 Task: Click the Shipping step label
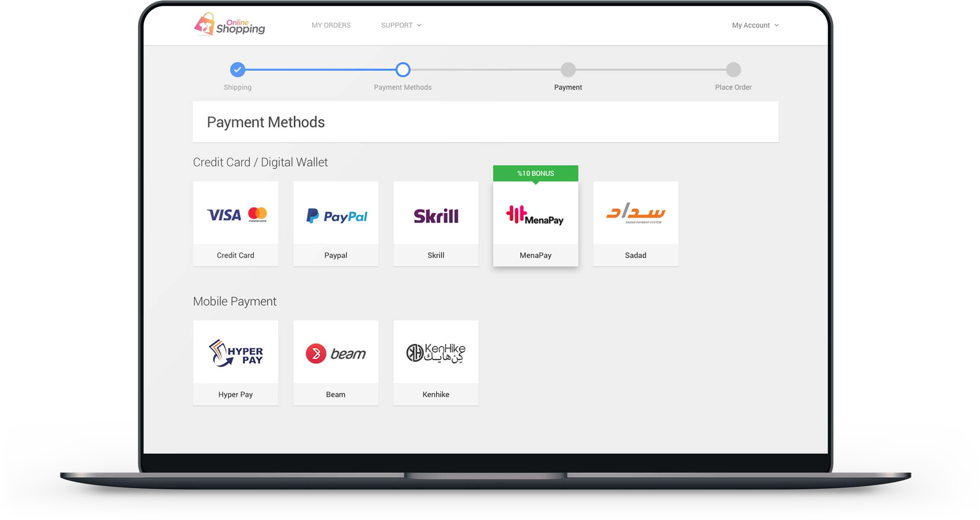[x=237, y=87]
